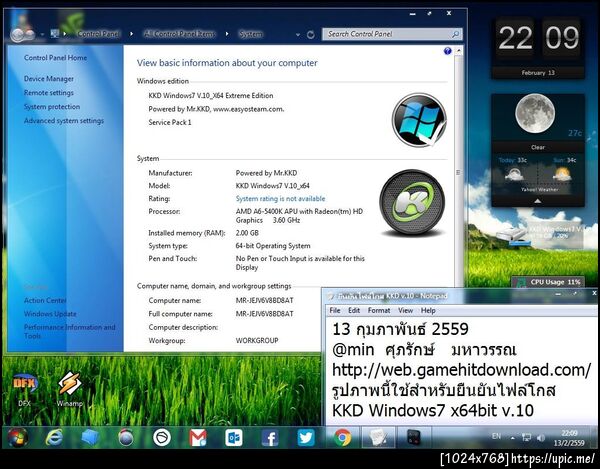The image size is (600, 469).
Task: Open the Winamp desktop shortcut
Action: [x=69, y=389]
